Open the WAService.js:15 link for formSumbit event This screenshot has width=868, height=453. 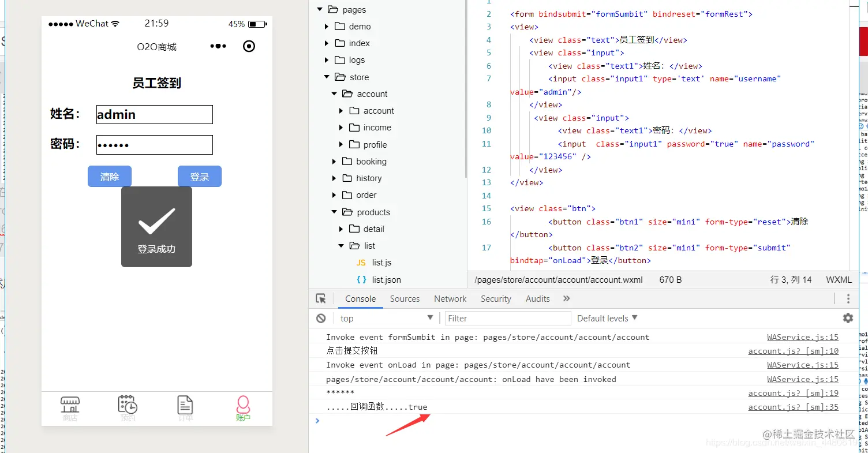click(x=803, y=337)
